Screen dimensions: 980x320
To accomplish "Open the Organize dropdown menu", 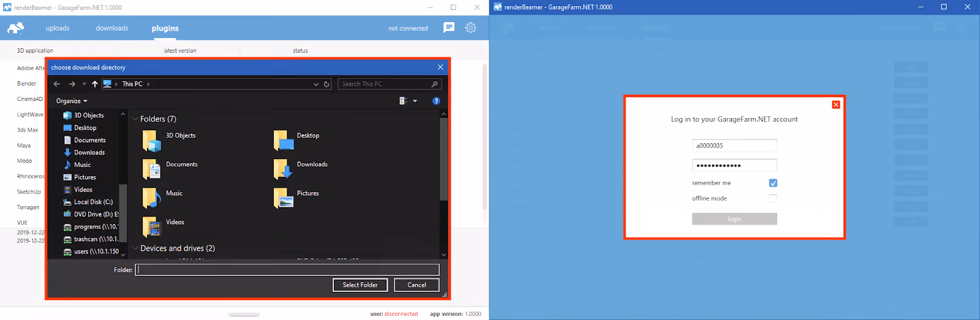I will (x=72, y=101).
